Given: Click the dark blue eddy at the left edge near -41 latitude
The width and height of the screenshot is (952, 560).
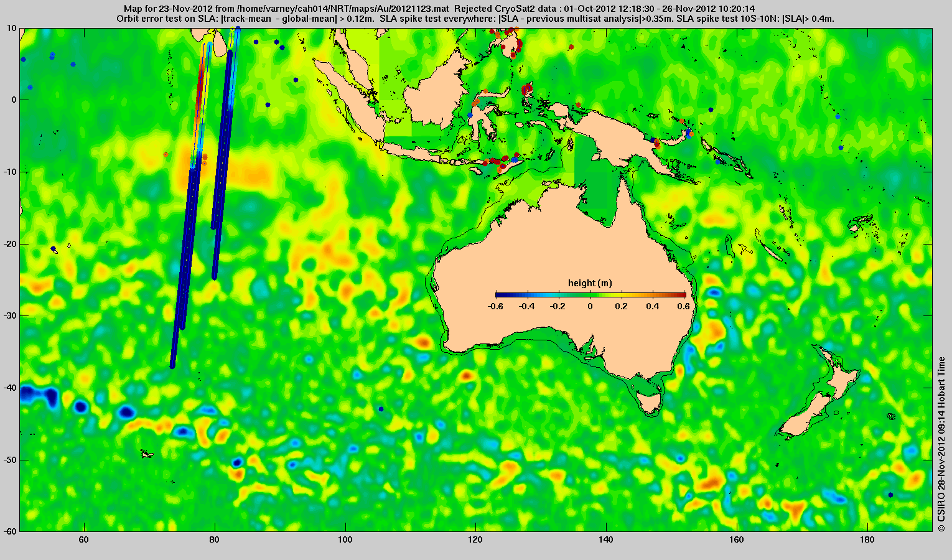Looking at the screenshot, I should 39,394.
